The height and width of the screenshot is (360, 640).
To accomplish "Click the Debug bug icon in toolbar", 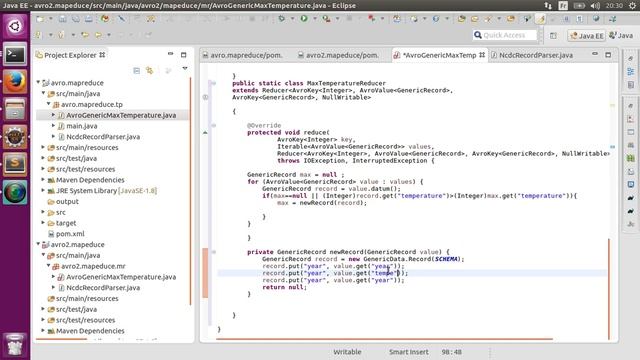I will [x=281, y=18].
